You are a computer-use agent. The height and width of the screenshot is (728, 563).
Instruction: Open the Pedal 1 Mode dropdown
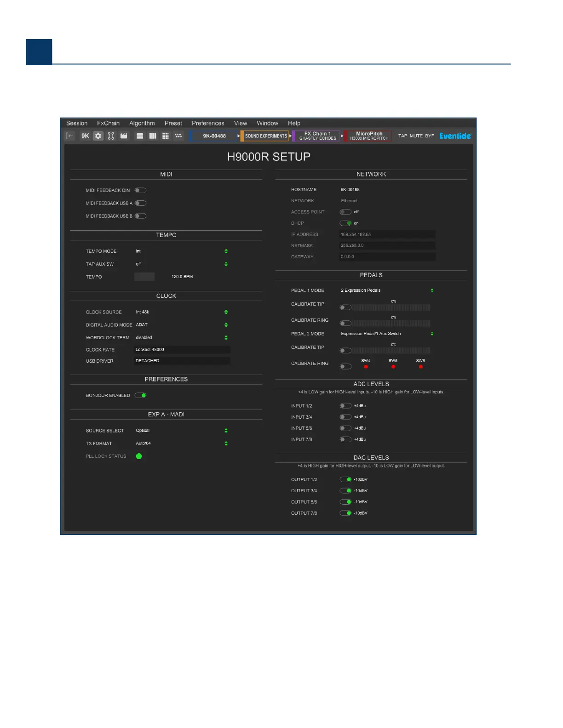[x=432, y=290]
